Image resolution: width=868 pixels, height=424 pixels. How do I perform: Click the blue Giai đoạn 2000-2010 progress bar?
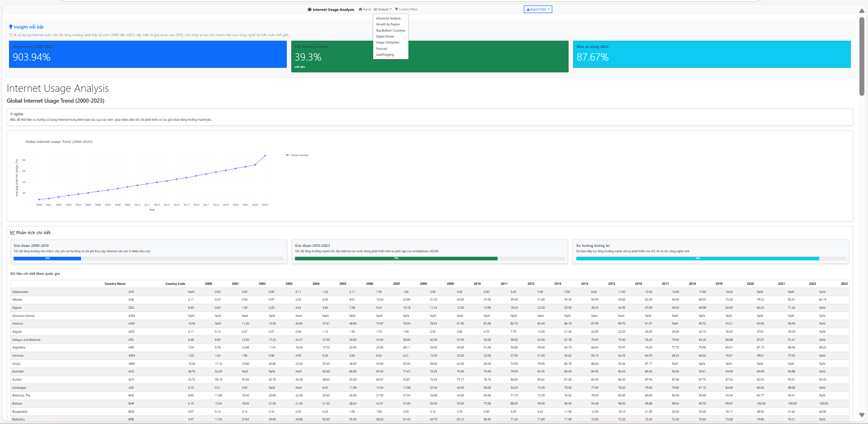tap(47, 259)
